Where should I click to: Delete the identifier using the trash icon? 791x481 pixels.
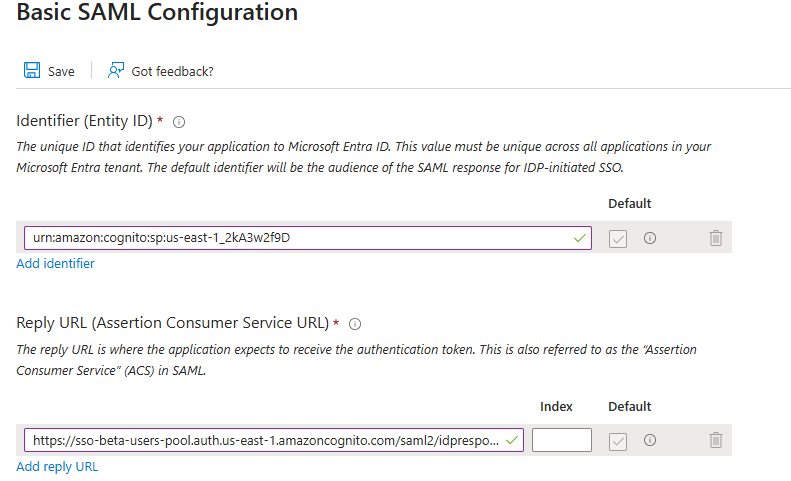click(715, 238)
